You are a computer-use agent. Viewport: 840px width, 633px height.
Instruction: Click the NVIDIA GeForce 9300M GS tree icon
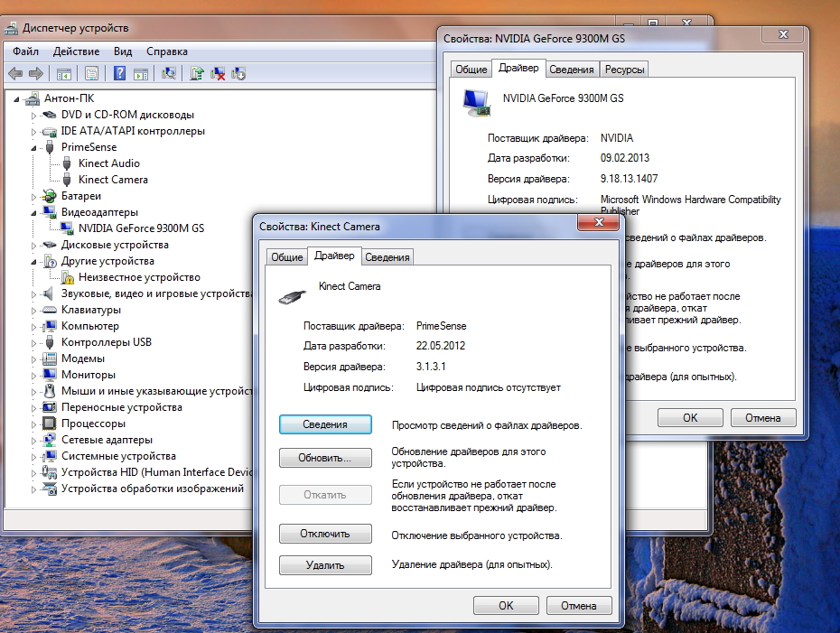(x=67, y=228)
